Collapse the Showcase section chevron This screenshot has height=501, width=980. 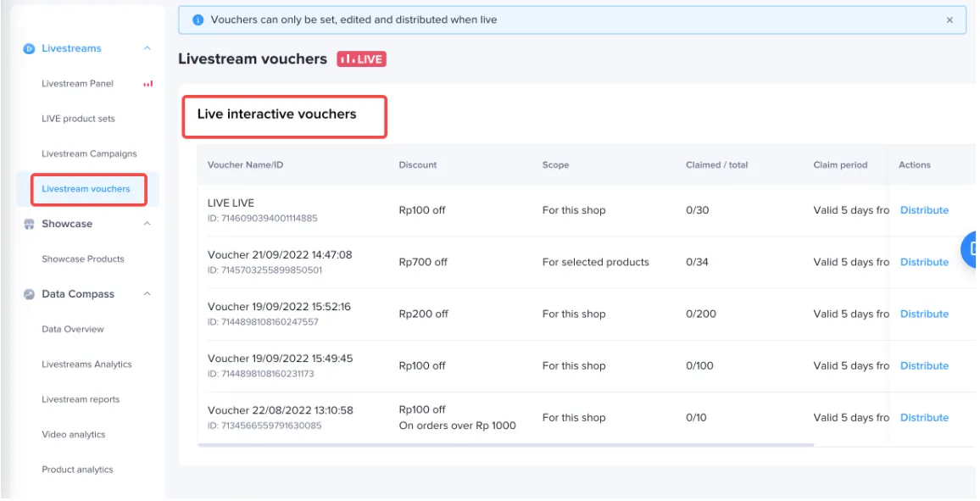[x=147, y=224]
